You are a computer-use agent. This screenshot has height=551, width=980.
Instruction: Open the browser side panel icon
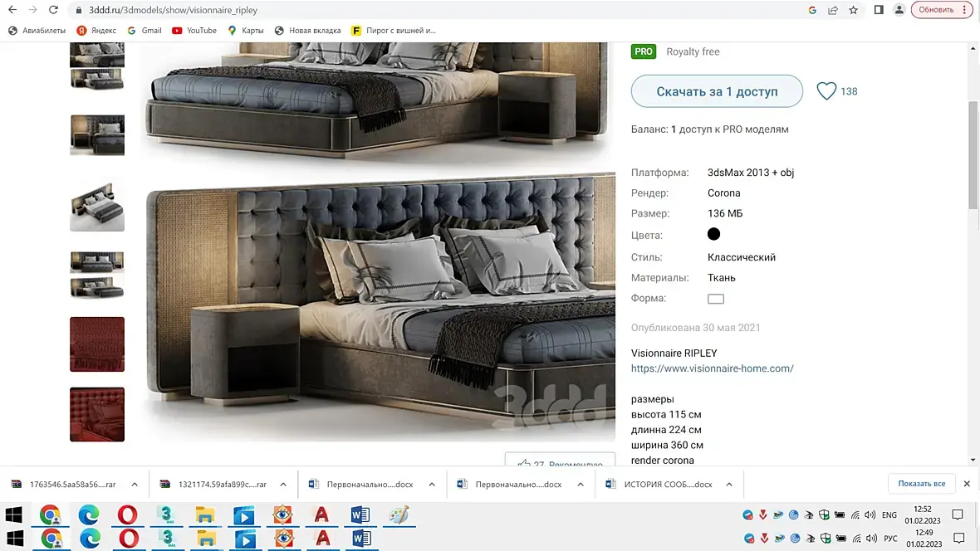(879, 10)
